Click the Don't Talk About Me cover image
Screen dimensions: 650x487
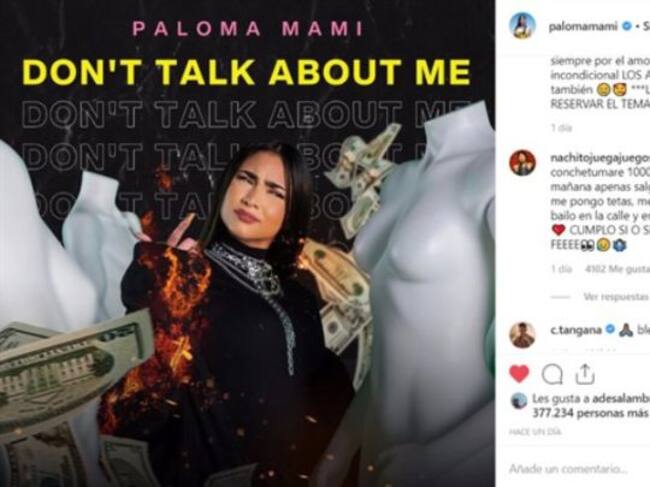pos(247,243)
